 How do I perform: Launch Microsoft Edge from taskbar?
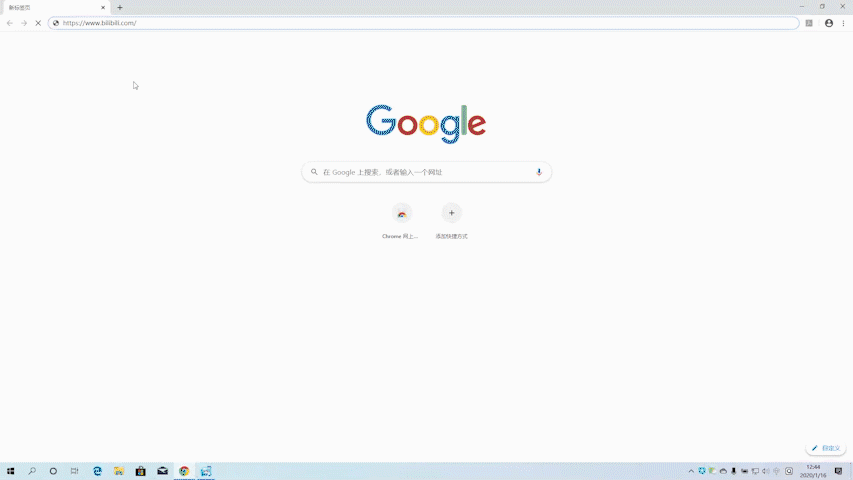point(97,471)
